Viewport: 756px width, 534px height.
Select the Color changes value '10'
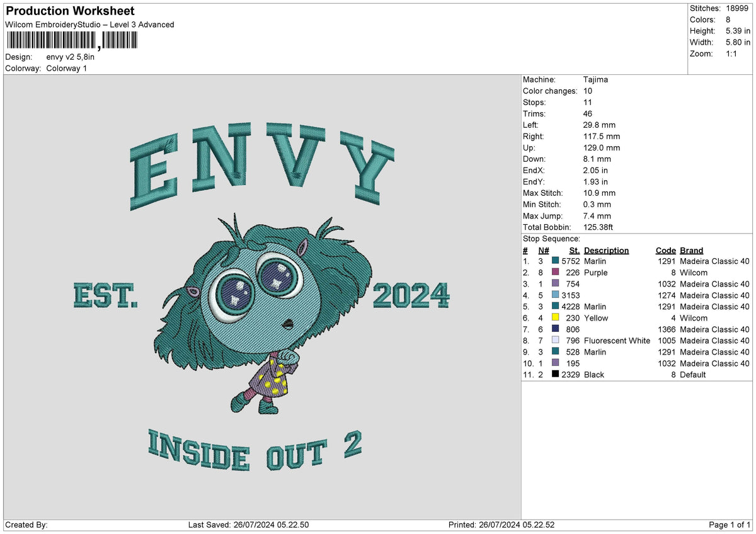(x=588, y=91)
